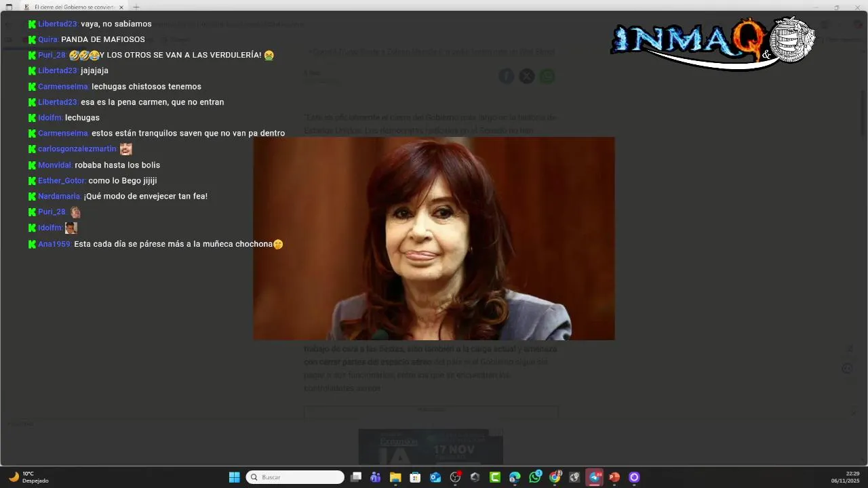
Task: Click 'Y LOS OTROS SE VAN A LAS VERDULERÍA!'
Action: (x=180, y=55)
